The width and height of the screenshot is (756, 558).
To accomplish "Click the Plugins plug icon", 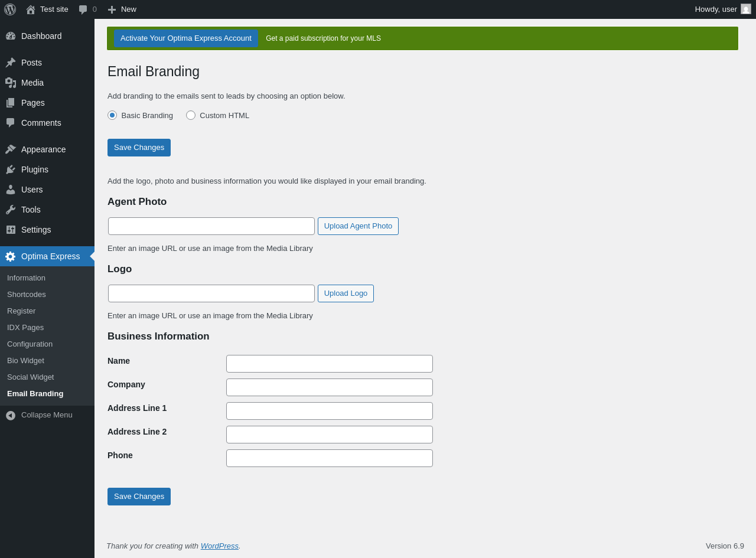I will [x=11, y=169].
